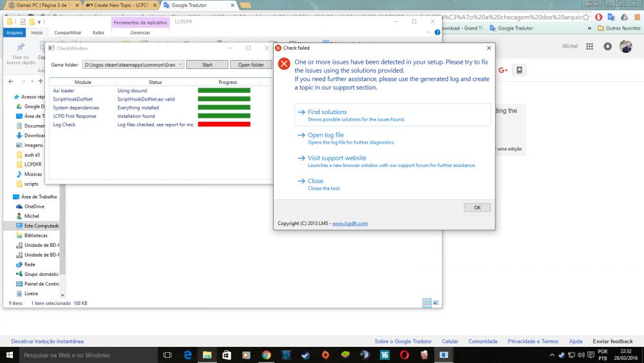Click the green ScriptHookDotNet progress bar
Viewport: 644px width, 363px height.
point(224,99)
